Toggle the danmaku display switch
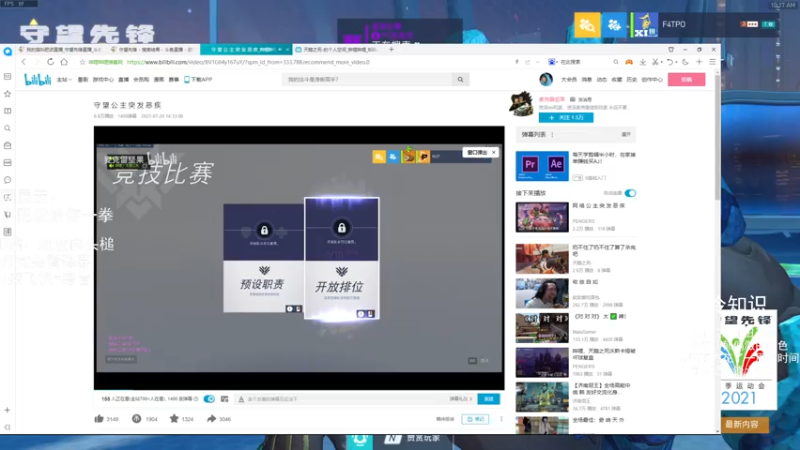This screenshot has width=800, height=450. click(209, 399)
